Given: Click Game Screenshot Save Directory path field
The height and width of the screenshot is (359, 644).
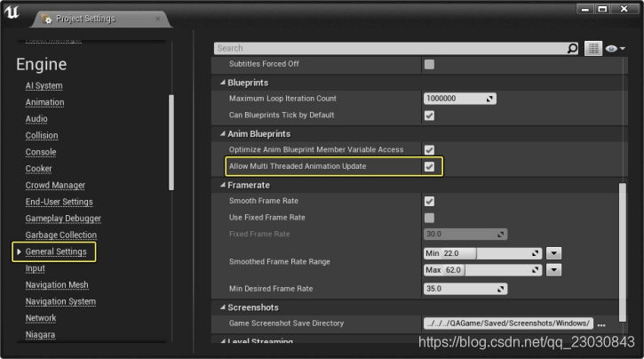Looking at the screenshot, I should pyautogui.click(x=508, y=323).
